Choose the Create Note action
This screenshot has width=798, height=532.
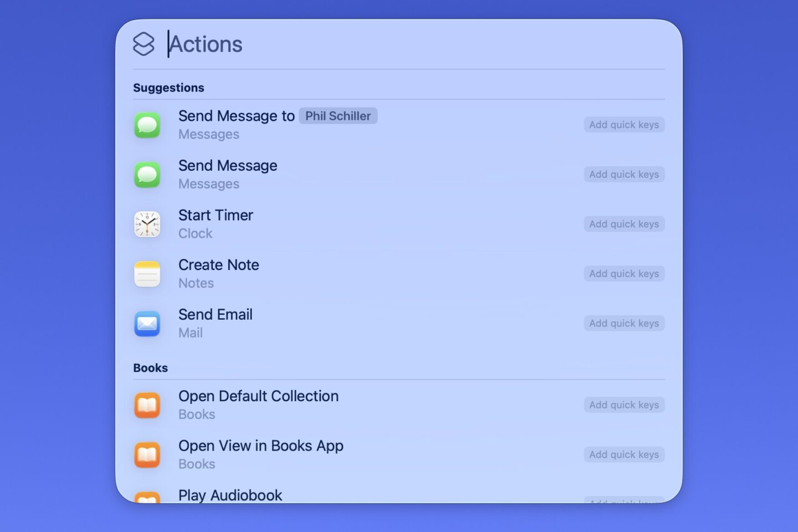tap(218, 265)
